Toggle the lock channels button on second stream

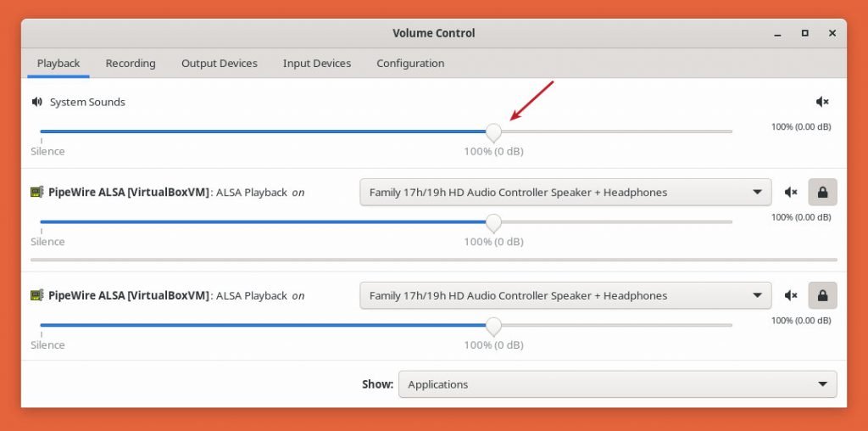[822, 296]
